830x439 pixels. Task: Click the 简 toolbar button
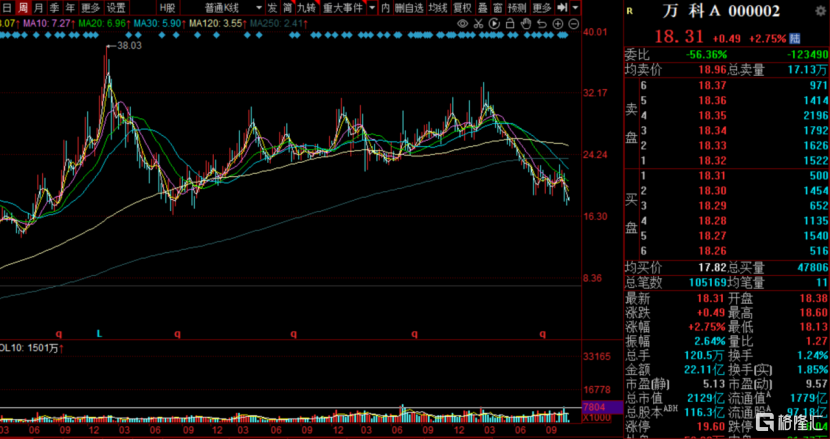(287, 7)
